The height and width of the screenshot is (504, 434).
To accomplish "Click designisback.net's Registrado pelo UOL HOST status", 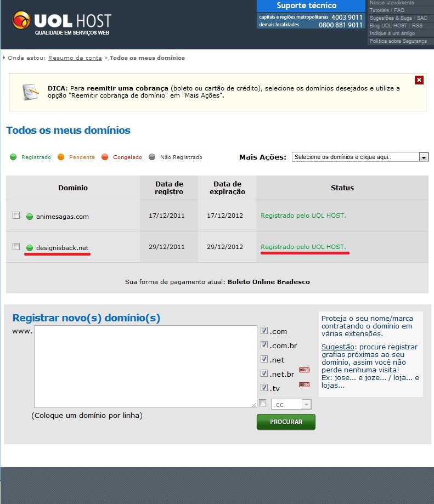I will coord(303,247).
